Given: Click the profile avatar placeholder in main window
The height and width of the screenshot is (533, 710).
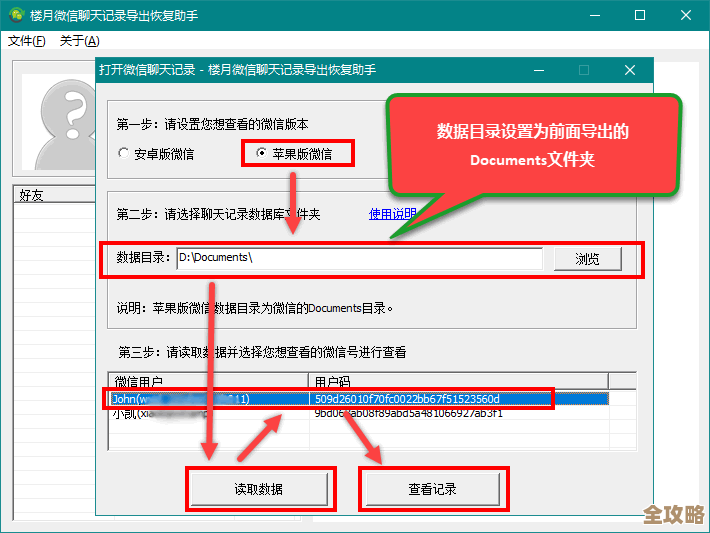Looking at the screenshot, I should coord(59,122).
